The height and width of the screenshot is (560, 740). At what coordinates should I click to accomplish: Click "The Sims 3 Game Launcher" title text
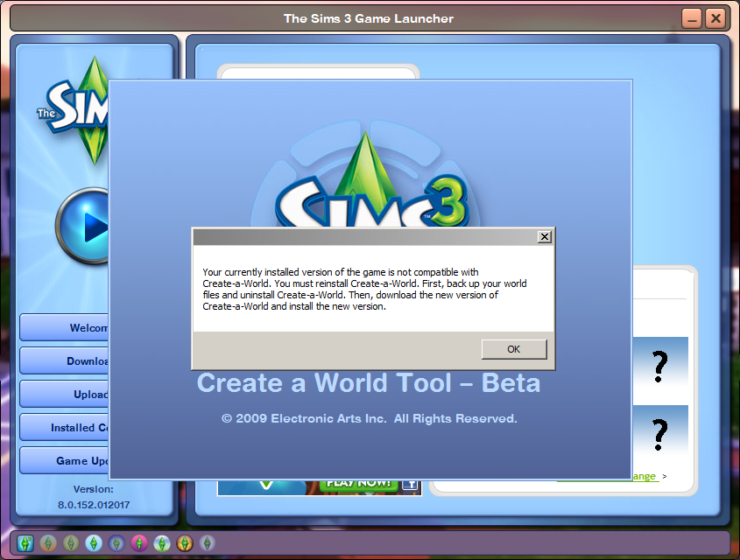(x=369, y=18)
